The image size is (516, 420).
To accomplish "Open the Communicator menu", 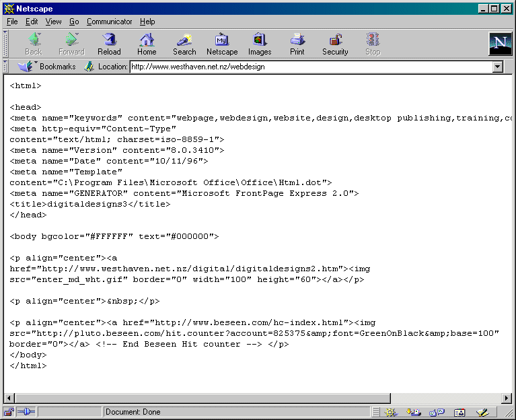I will (110, 22).
